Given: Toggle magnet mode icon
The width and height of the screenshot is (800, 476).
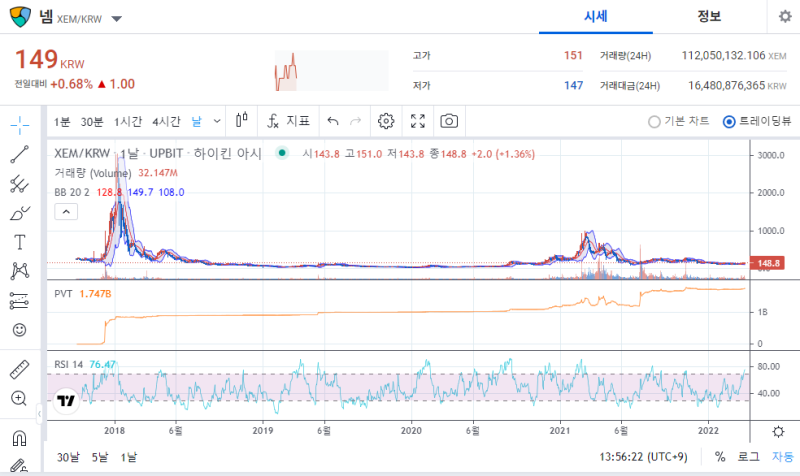Looking at the screenshot, I should [x=19, y=438].
